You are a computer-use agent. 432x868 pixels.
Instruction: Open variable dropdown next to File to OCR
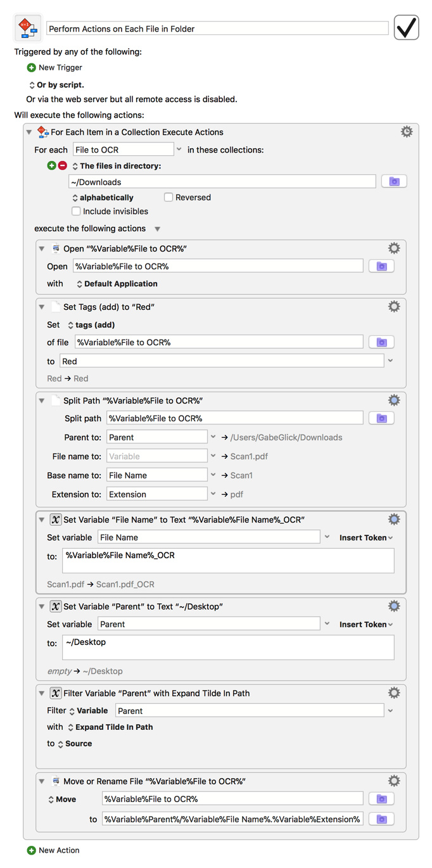point(179,150)
